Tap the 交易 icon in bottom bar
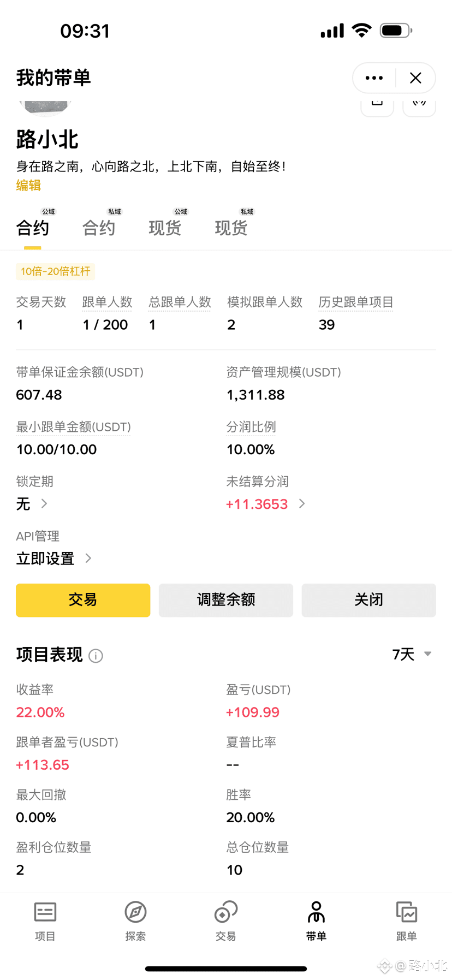 [x=225, y=912]
